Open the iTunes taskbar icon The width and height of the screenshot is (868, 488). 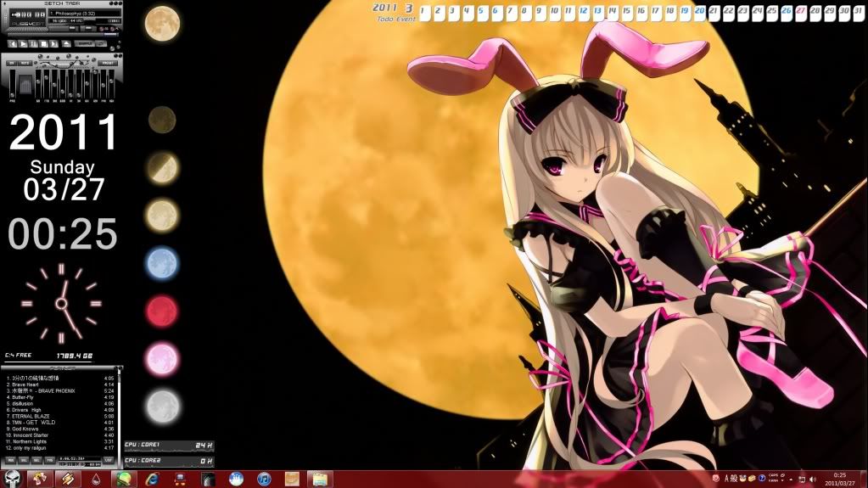(x=264, y=480)
